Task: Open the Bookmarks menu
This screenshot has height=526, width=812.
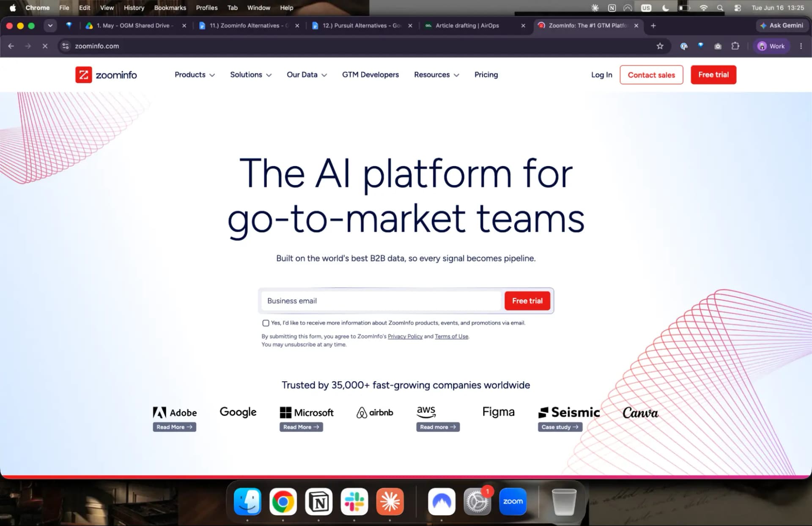Action: coord(170,8)
